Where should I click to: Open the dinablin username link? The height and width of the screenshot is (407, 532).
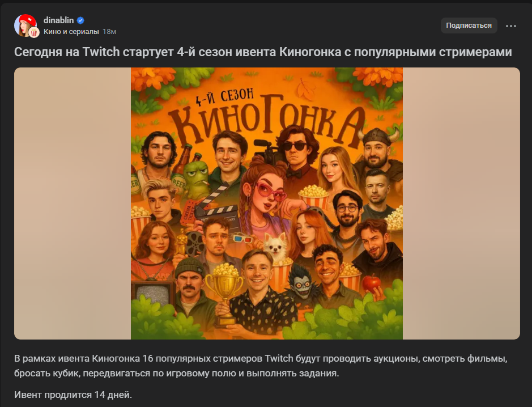tap(58, 20)
